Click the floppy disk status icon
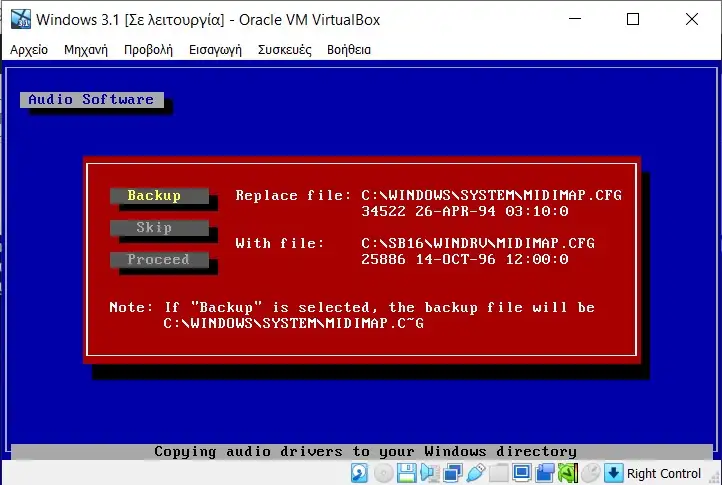This screenshot has height=485, width=722. 407,473
